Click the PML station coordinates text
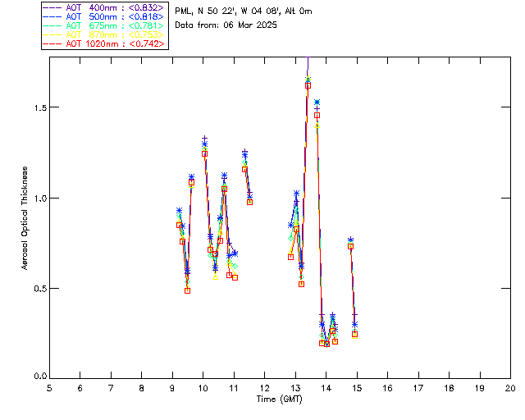The image size is (525, 420). [x=244, y=11]
